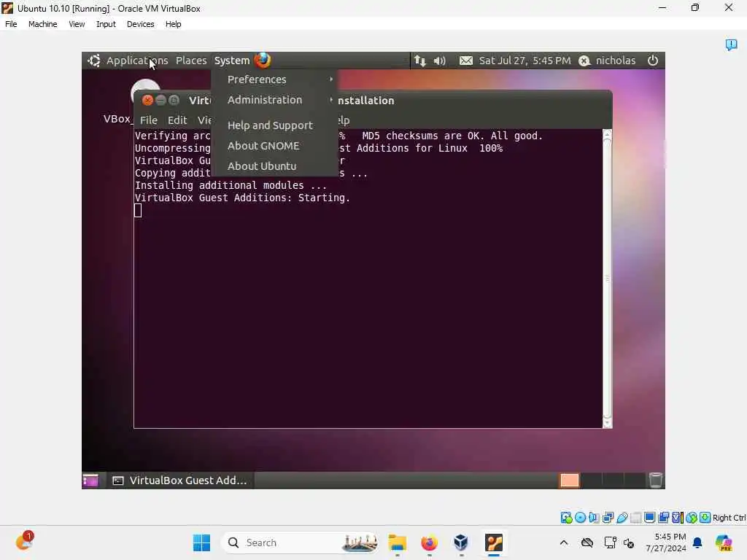Open Windows clock 5:45 PM 7/27/2024
Image resolution: width=747 pixels, height=560 pixels.
pos(666,542)
